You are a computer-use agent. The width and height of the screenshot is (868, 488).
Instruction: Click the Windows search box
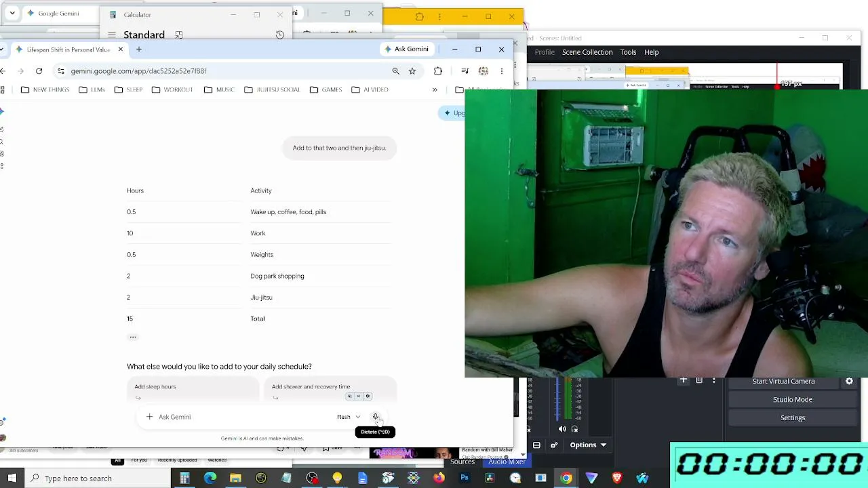point(99,479)
